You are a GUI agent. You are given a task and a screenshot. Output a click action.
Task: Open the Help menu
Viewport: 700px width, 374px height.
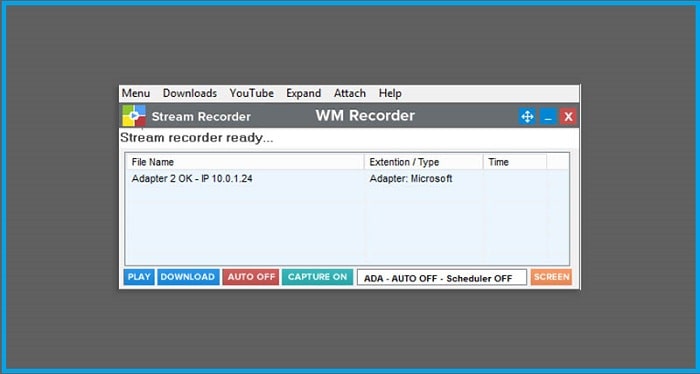390,93
